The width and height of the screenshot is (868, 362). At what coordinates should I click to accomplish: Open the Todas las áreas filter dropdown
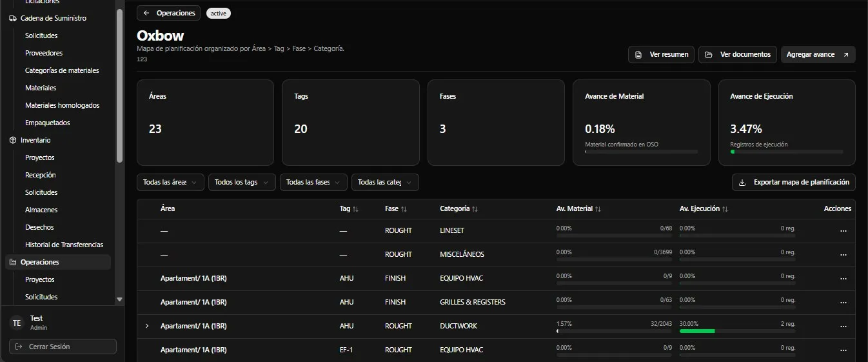tap(170, 183)
